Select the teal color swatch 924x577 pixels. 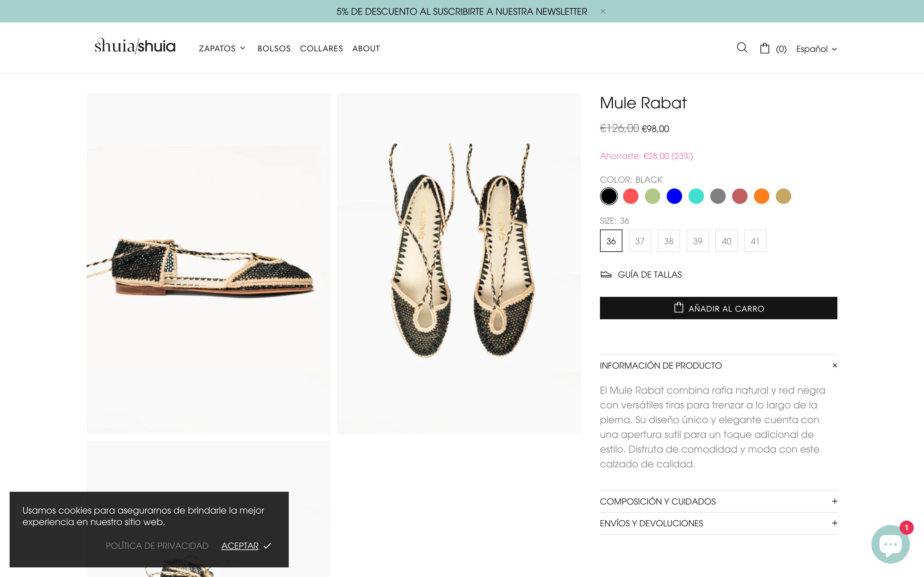point(697,196)
